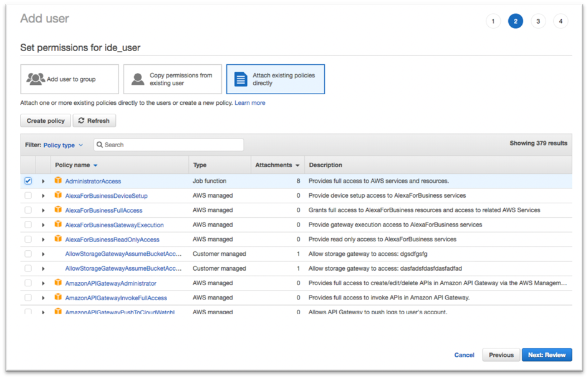Open the AlexaForBusinessReadOnlyAccess policy link
The height and width of the screenshot is (378, 588).
112,240
